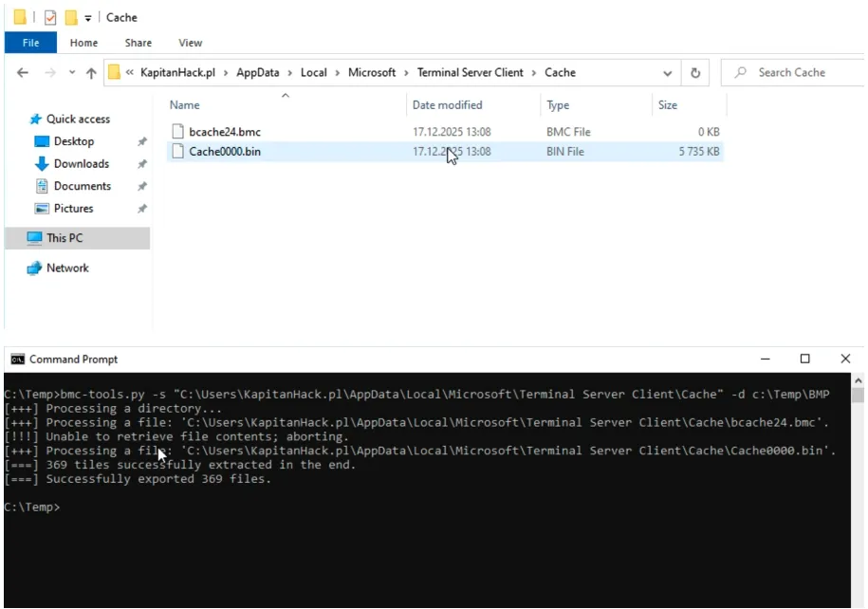Image resolution: width=868 pixels, height=609 pixels.
Task: Click the Back navigation arrow
Action: pyautogui.click(x=23, y=73)
